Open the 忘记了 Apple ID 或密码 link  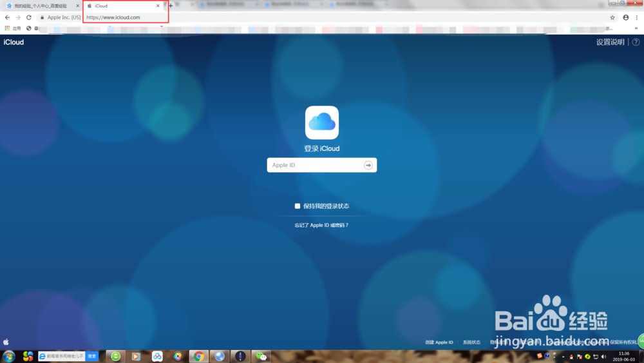pos(321,225)
